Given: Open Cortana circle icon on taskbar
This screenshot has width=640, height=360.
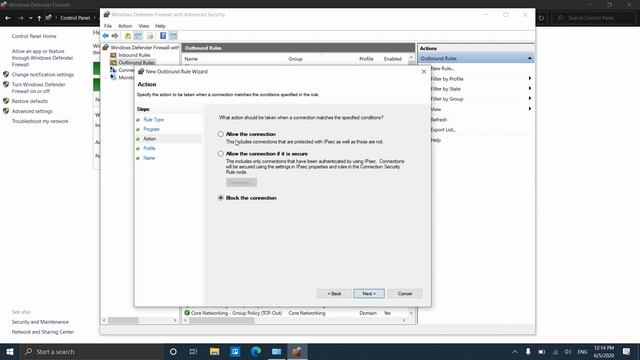Looking at the screenshot, I should tap(173, 351).
